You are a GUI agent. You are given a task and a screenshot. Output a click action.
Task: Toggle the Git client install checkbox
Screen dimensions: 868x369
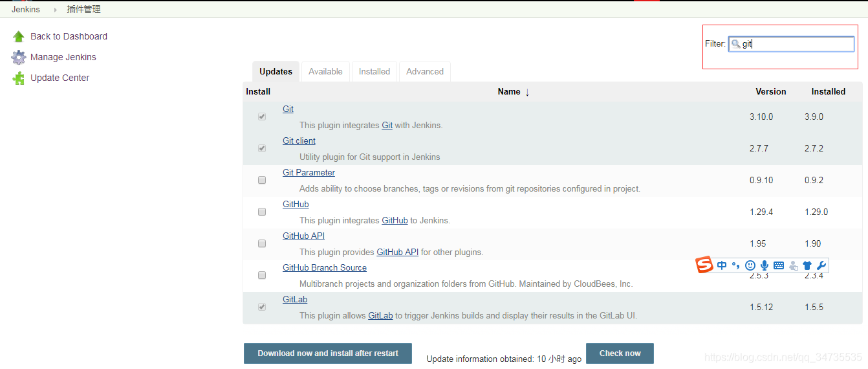(x=262, y=148)
